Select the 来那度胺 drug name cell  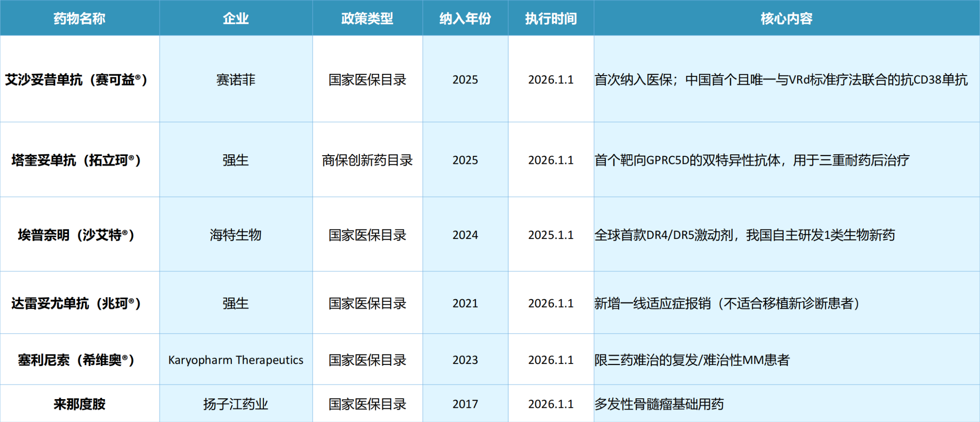80,404
